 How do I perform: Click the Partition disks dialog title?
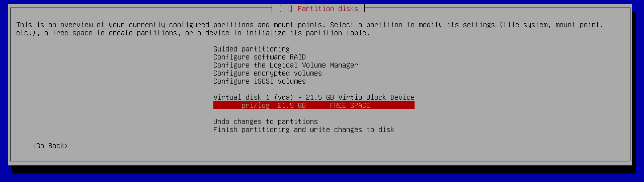(x=328, y=9)
